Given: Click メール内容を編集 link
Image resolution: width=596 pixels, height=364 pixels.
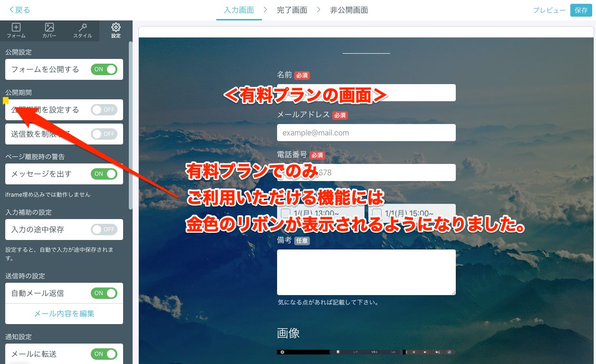Looking at the screenshot, I should pyautogui.click(x=64, y=314).
